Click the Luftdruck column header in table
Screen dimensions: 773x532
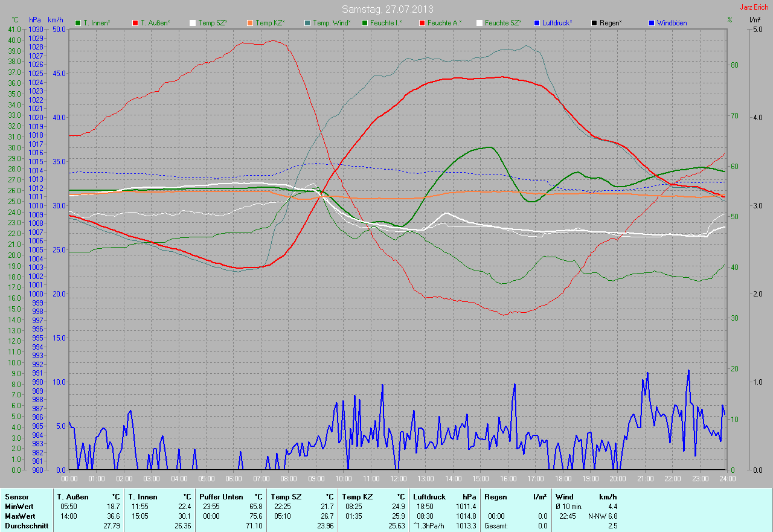[x=429, y=496]
